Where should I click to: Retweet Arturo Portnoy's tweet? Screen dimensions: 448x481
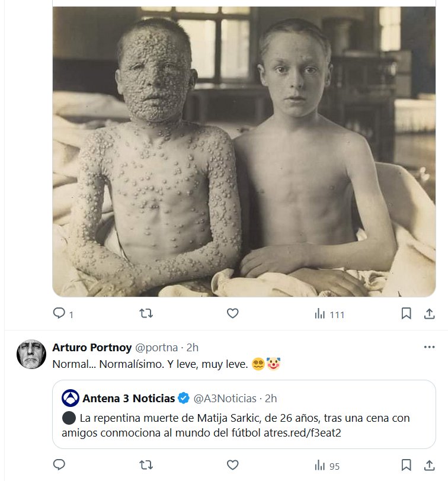coord(146,465)
